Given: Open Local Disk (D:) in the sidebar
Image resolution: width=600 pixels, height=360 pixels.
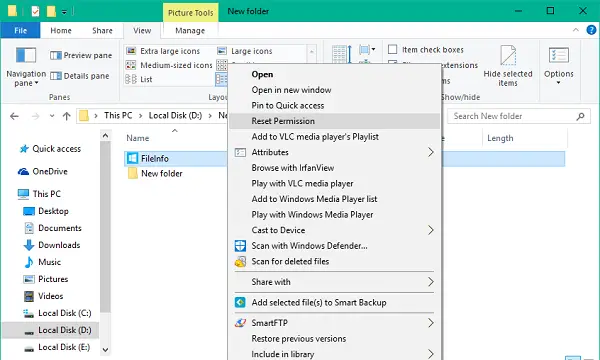Looking at the screenshot, I should pos(51,330).
